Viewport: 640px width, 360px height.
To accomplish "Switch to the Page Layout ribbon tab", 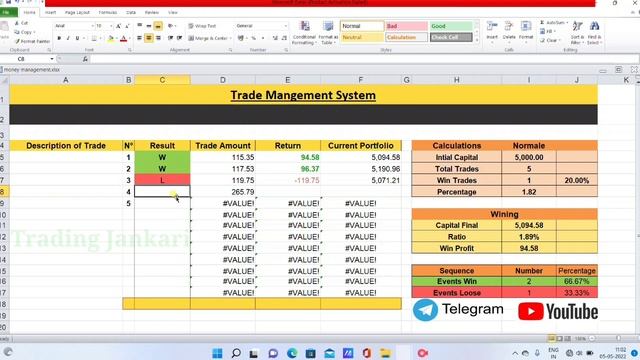I will (77, 13).
